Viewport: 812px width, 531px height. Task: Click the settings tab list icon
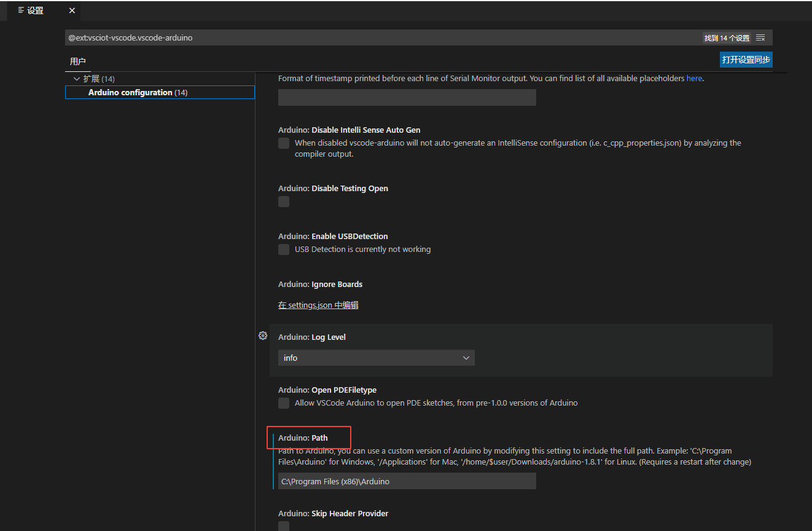tap(21, 10)
